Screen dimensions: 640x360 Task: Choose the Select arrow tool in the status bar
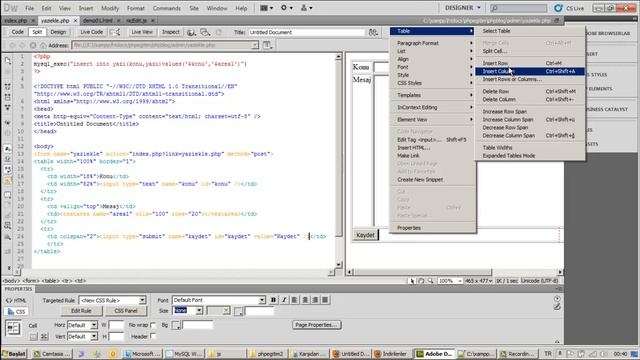point(412,281)
